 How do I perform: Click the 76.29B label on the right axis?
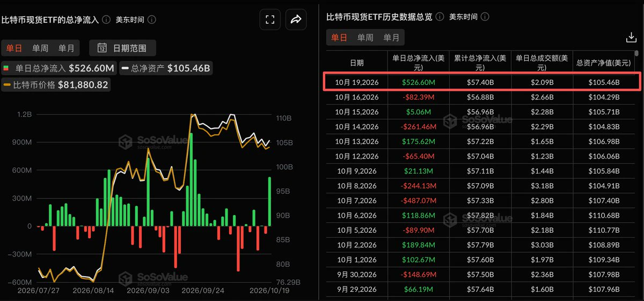(x=288, y=282)
